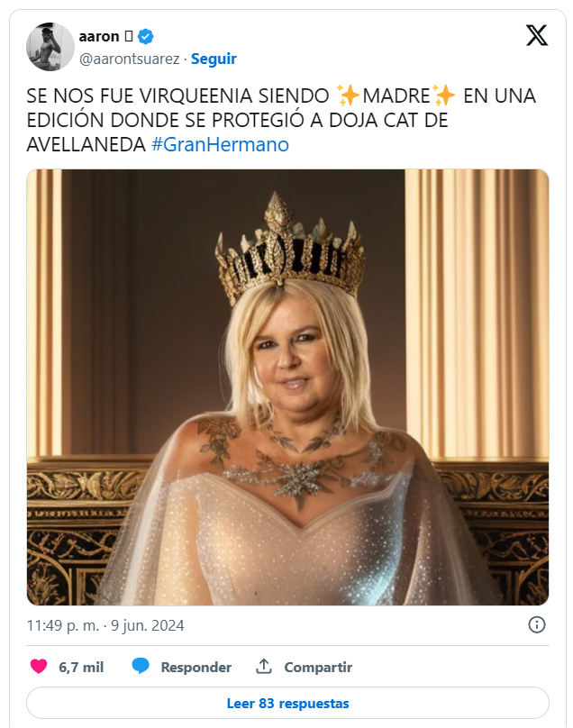Screen dimensions: 573x728
Task: Click the golden crown in the photo
Action: [x=290, y=249]
